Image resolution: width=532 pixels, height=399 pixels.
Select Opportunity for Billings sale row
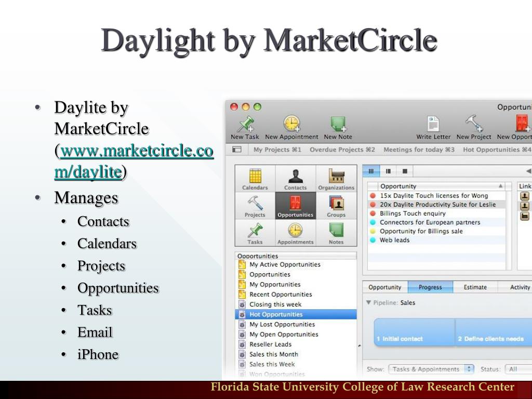[x=436, y=231]
